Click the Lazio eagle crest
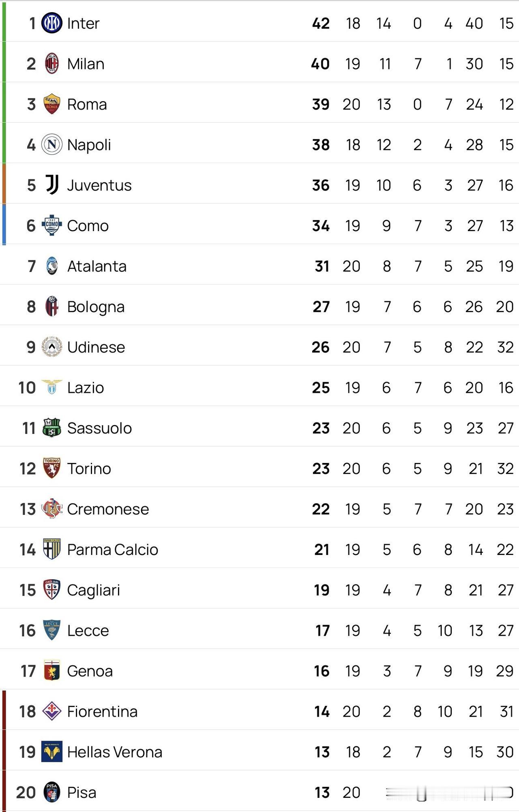519x812 pixels. click(52, 387)
